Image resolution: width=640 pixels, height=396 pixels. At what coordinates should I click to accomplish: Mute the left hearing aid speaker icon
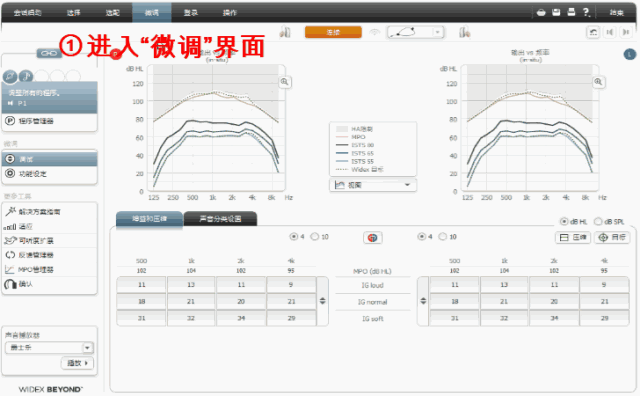coord(609,32)
